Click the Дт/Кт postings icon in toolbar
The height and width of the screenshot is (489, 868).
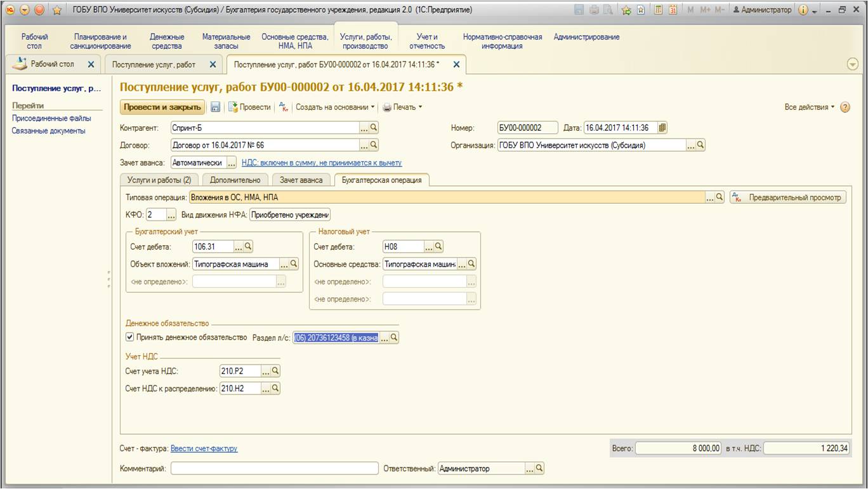284,107
